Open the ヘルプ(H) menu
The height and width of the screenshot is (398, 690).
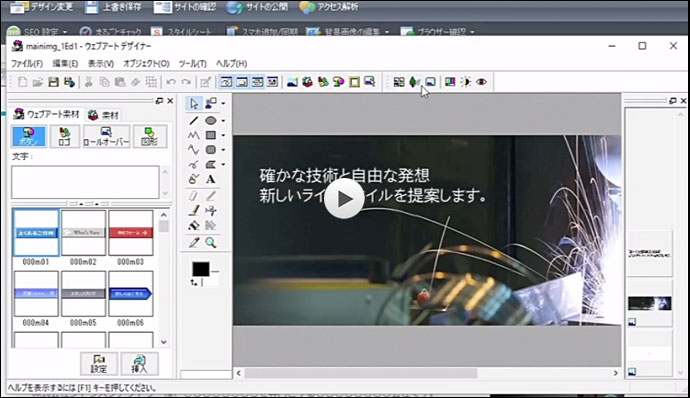231,63
